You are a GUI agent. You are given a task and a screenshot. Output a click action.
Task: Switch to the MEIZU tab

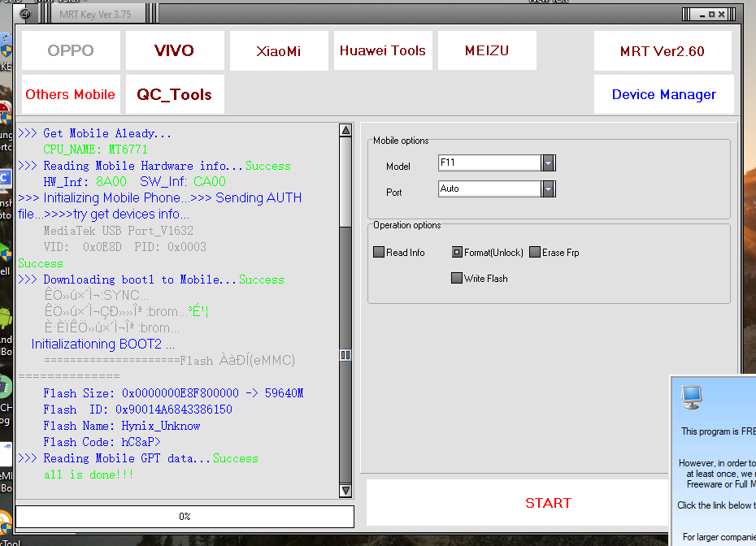[487, 50]
